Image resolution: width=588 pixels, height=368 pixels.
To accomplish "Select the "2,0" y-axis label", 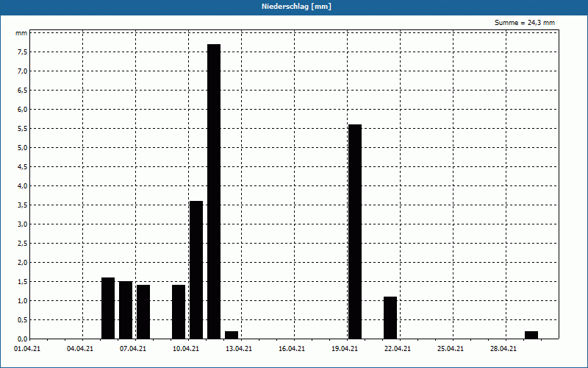I will (23, 263).
